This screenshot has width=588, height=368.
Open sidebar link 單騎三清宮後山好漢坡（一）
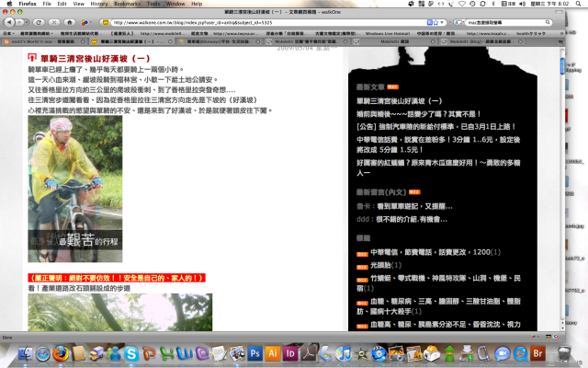400,101
